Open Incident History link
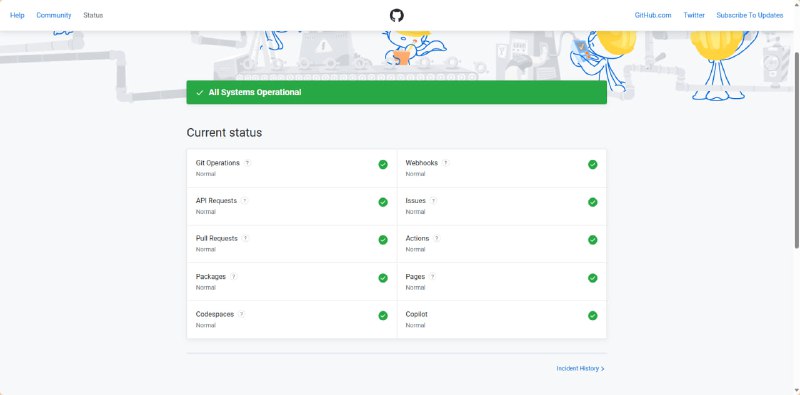This screenshot has height=395, width=800. coord(580,368)
